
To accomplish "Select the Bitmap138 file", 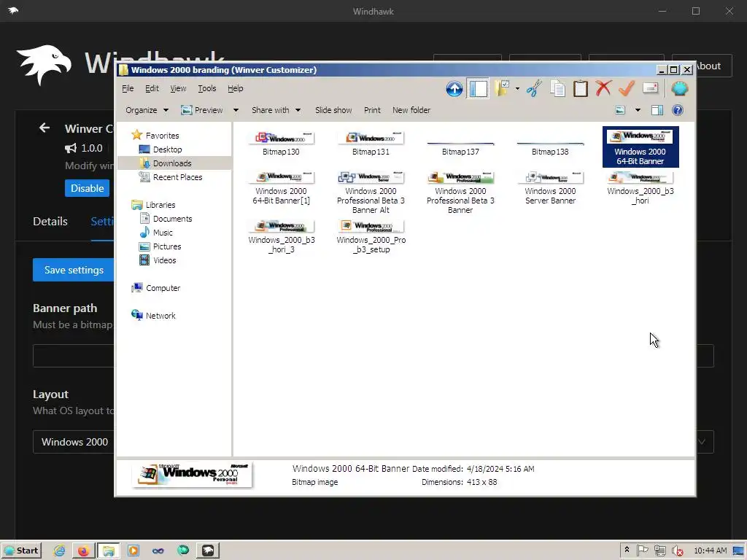I will (550, 149).
